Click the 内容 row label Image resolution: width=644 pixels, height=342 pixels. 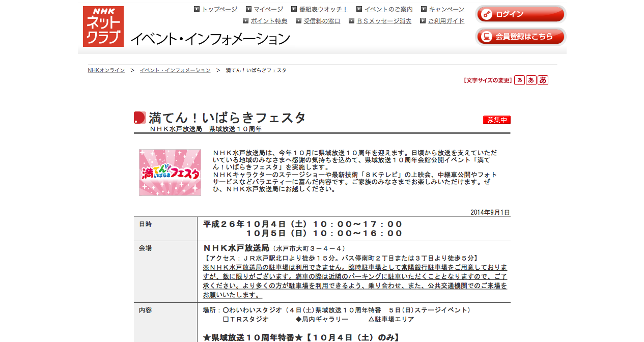click(x=146, y=310)
